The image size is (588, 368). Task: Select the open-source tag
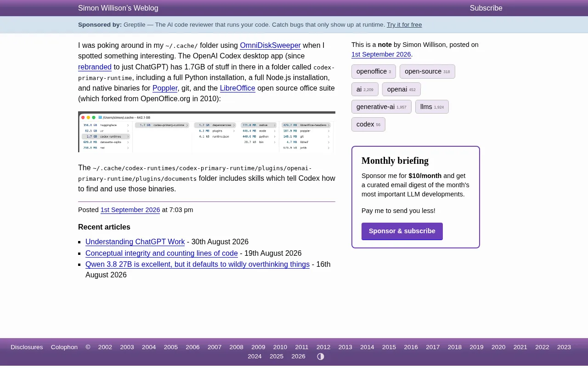pyautogui.click(x=427, y=72)
